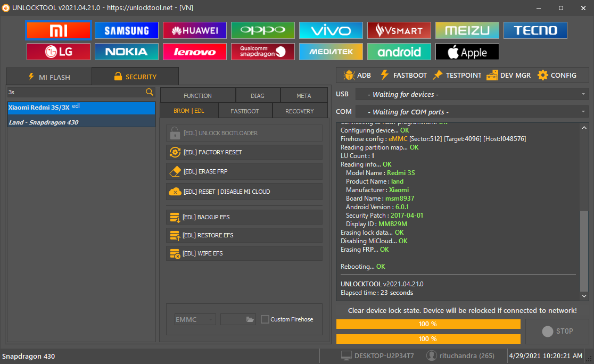
Task: Select the Tecno brand logo
Action: pyautogui.click(x=535, y=30)
